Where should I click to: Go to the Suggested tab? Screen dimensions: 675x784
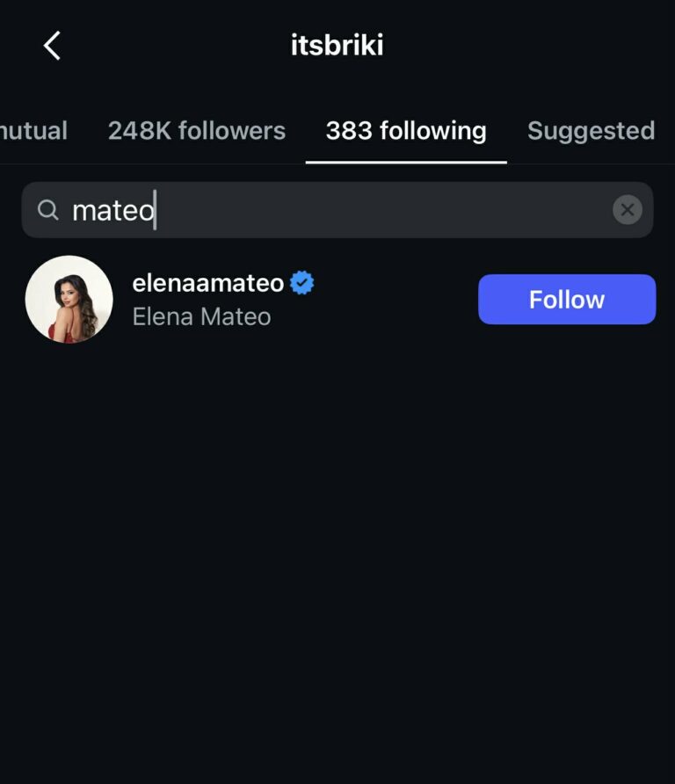591,131
